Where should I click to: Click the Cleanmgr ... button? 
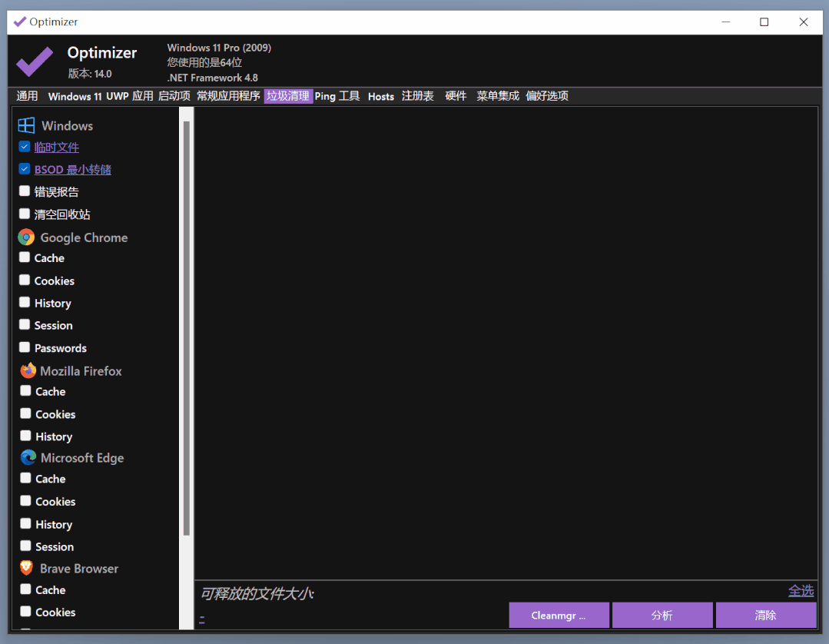click(559, 615)
